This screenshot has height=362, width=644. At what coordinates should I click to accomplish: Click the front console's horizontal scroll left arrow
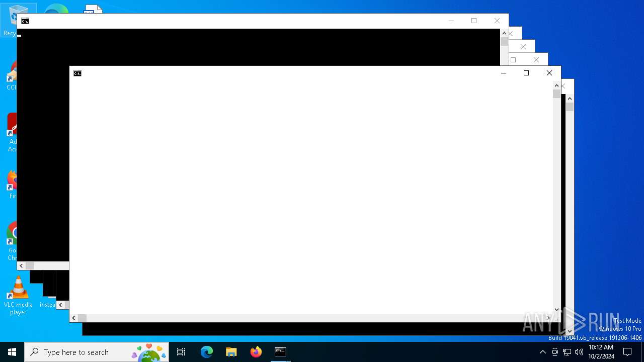[x=74, y=318]
